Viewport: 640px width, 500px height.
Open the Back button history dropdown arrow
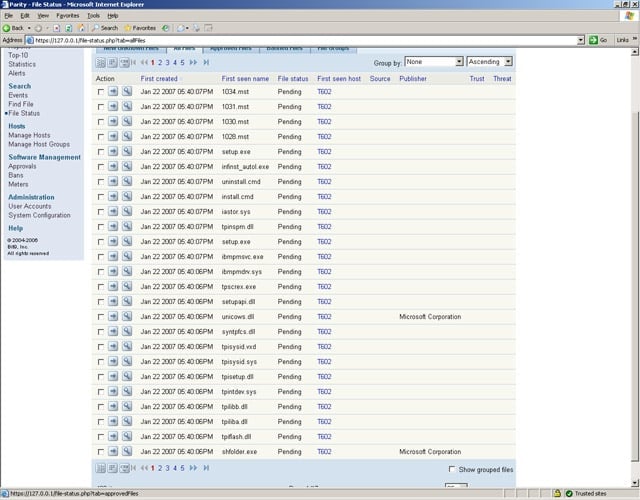pyautogui.click(x=29, y=28)
